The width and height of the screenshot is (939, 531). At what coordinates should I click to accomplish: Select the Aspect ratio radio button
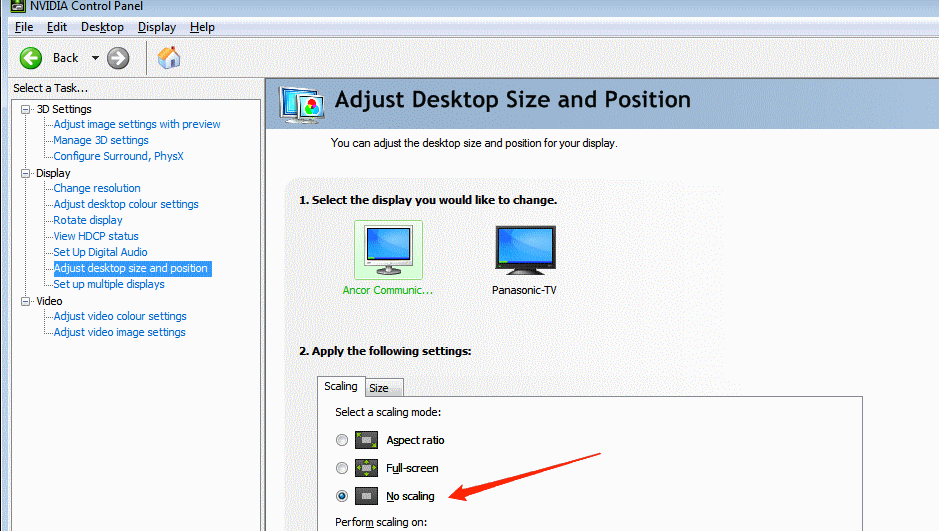342,440
